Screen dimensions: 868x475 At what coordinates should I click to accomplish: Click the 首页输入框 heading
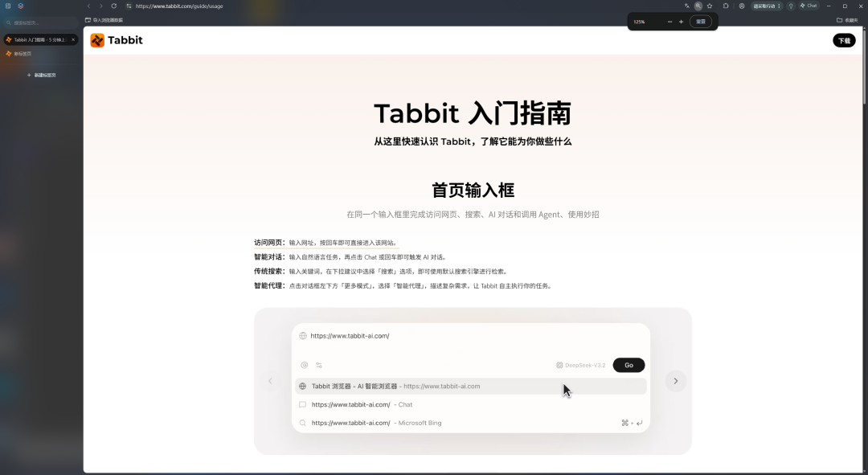[473, 190]
